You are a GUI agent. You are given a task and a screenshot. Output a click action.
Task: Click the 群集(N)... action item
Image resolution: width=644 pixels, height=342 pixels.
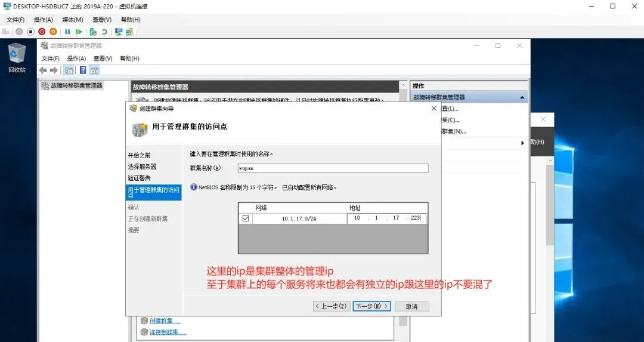454,131
